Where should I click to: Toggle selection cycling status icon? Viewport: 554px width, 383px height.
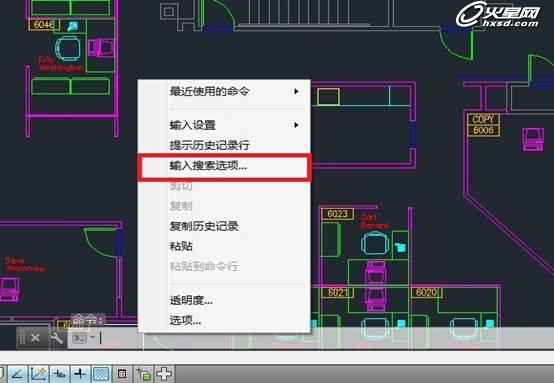(x=143, y=374)
